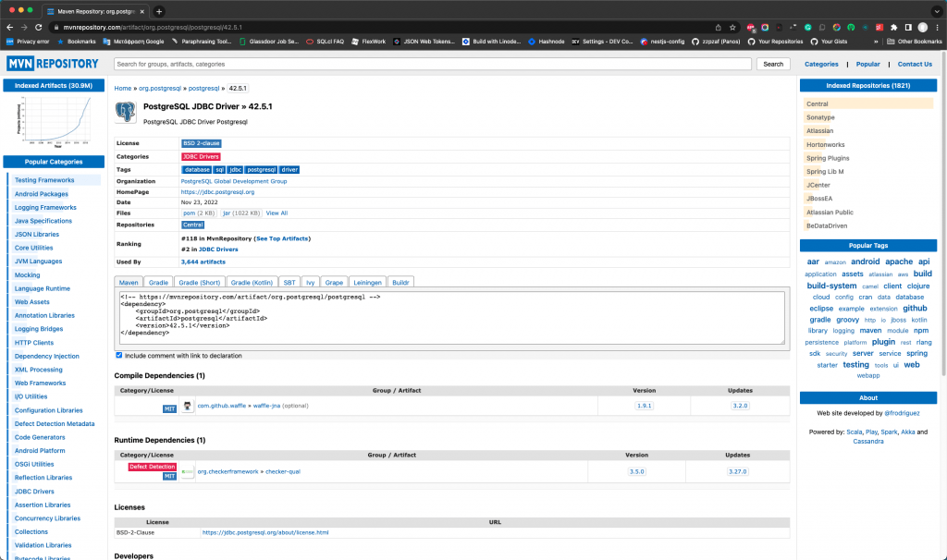
Task: Click the green Grammarly extension icon
Action: pyautogui.click(x=807, y=27)
